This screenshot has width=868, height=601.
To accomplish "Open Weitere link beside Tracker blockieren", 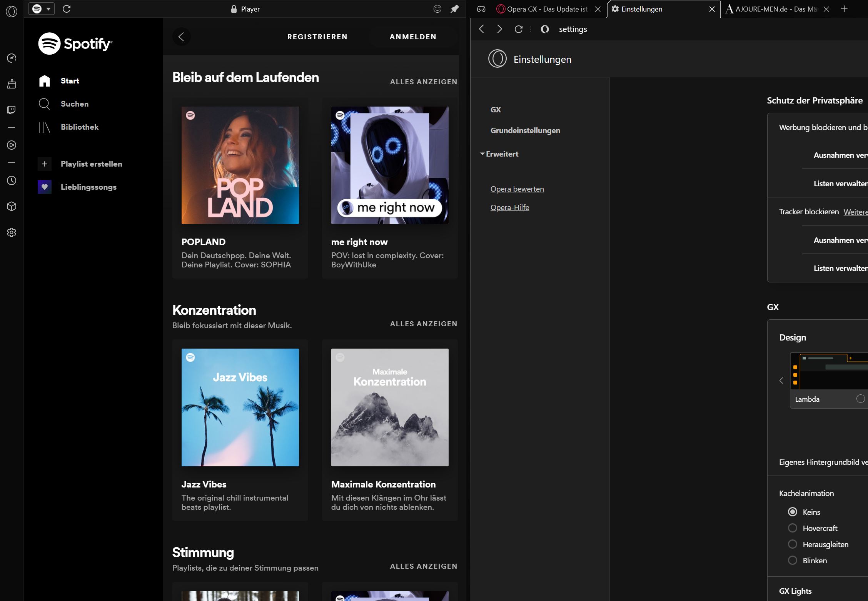I will click(856, 212).
